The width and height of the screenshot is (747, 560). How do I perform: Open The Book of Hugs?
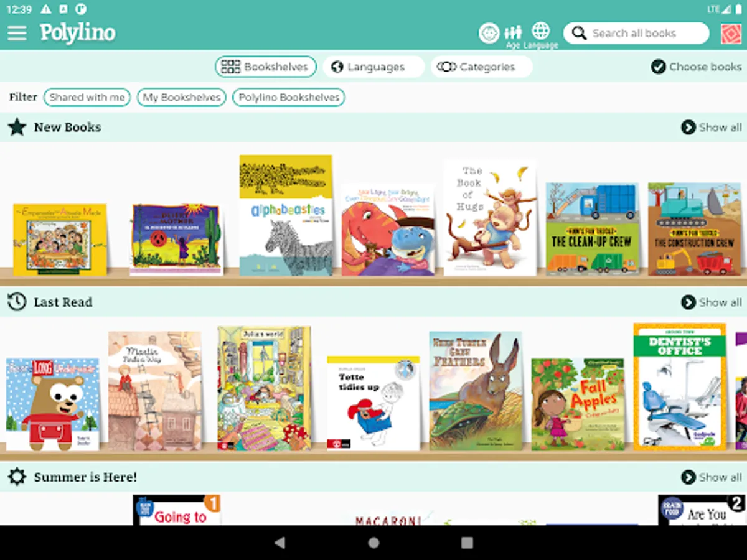pos(491,217)
